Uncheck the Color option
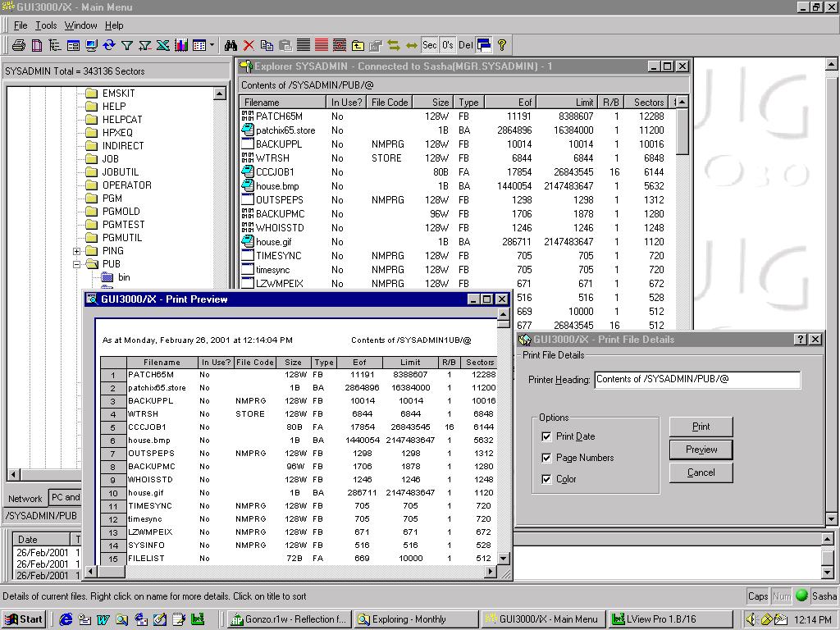The height and width of the screenshot is (630, 840). point(546,479)
